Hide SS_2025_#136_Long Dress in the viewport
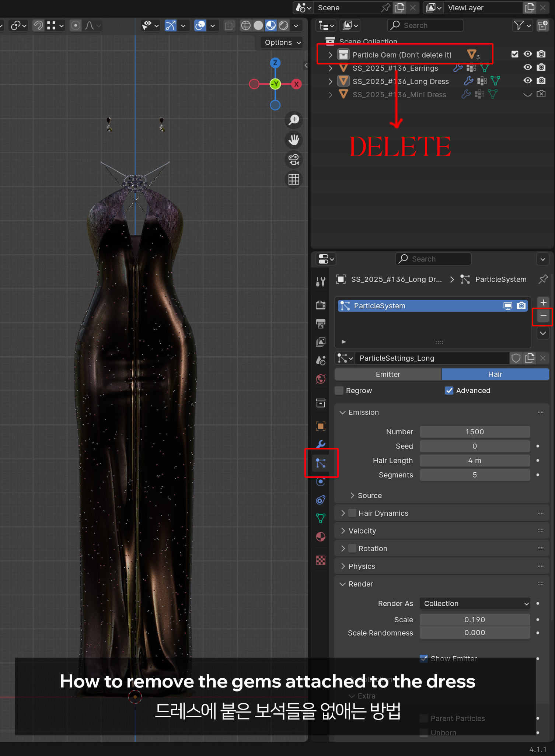The width and height of the screenshot is (555, 756). point(528,81)
